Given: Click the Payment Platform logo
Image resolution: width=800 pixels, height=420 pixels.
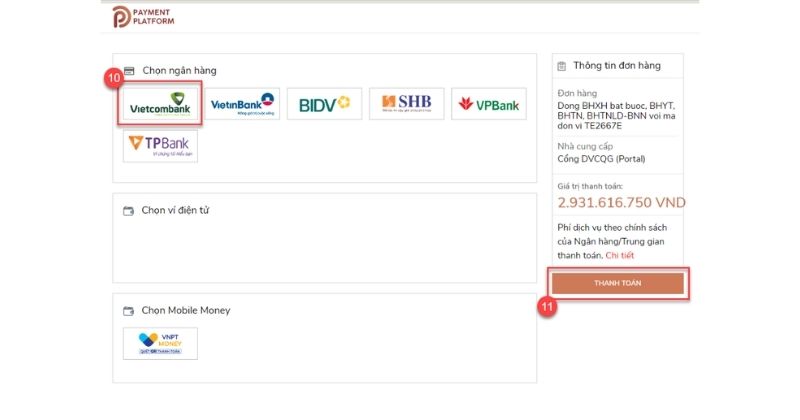Looking at the screenshot, I should click(143, 17).
